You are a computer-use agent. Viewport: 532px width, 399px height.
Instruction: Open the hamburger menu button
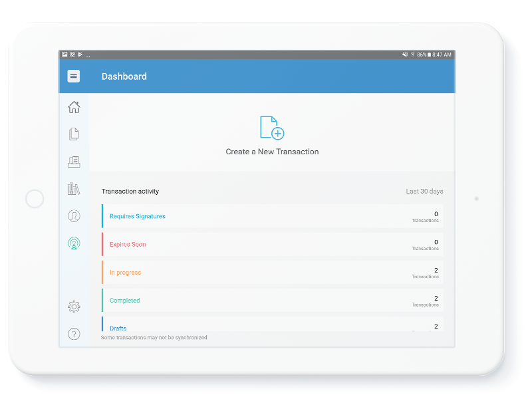tap(74, 76)
